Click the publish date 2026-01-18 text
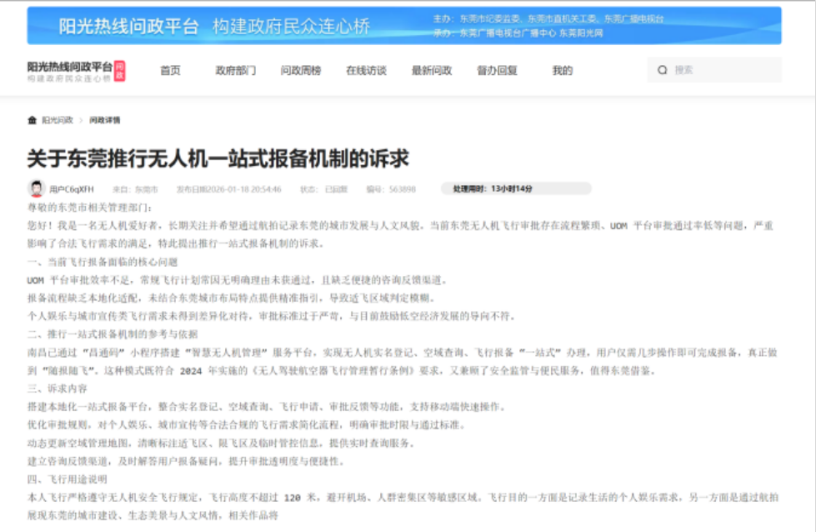The width and height of the screenshot is (816, 532). (229, 189)
